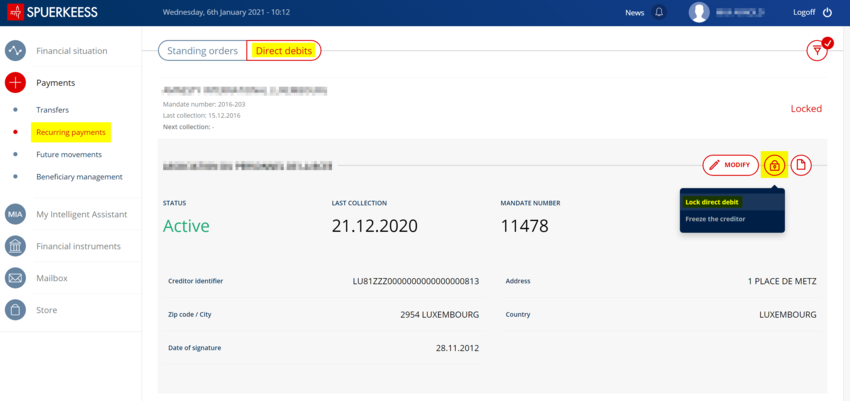This screenshot has width=850, height=401.
Task: Click the MODIFY button
Action: [x=730, y=165]
